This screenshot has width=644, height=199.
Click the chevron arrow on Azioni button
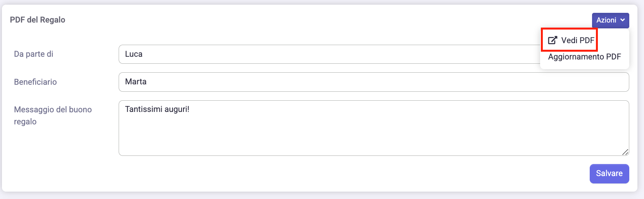[622, 20]
